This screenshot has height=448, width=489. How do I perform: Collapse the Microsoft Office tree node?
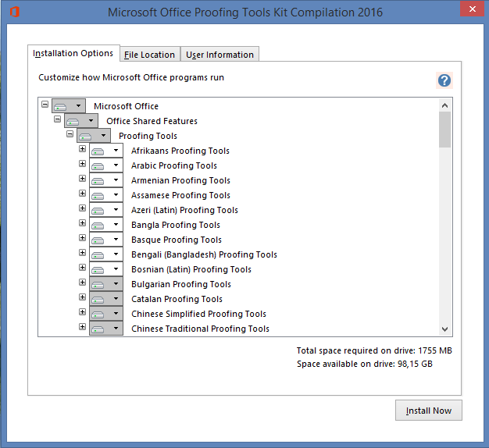pos(45,104)
